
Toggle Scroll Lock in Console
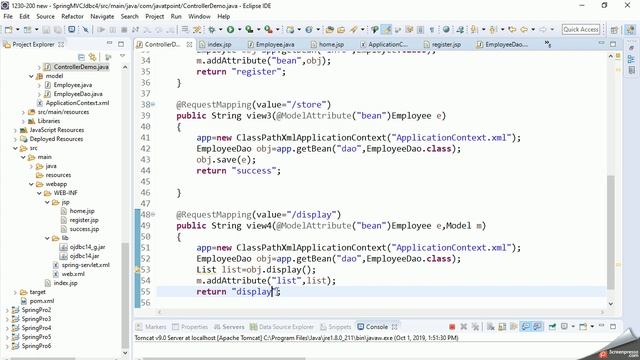[502, 327]
